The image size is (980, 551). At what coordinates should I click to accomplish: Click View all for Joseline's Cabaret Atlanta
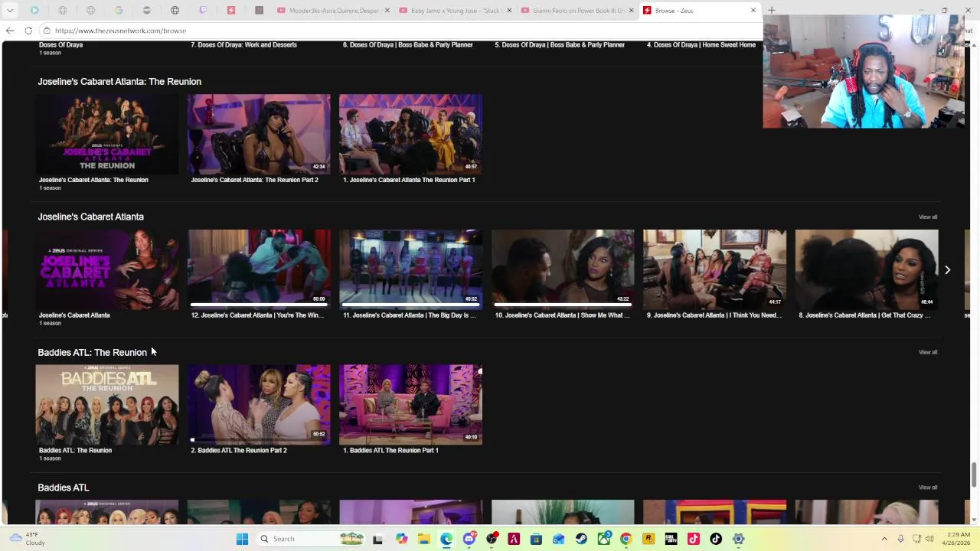point(928,217)
